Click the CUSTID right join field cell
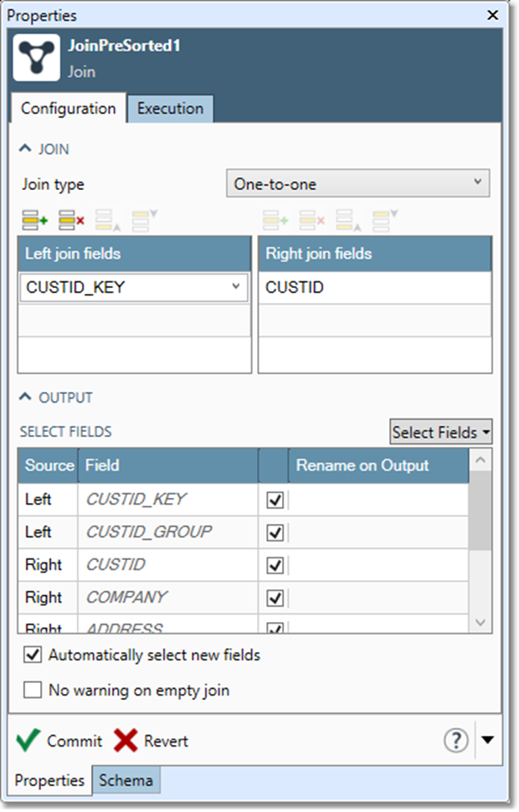The width and height of the screenshot is (519, 812). (x=374, y=288)
